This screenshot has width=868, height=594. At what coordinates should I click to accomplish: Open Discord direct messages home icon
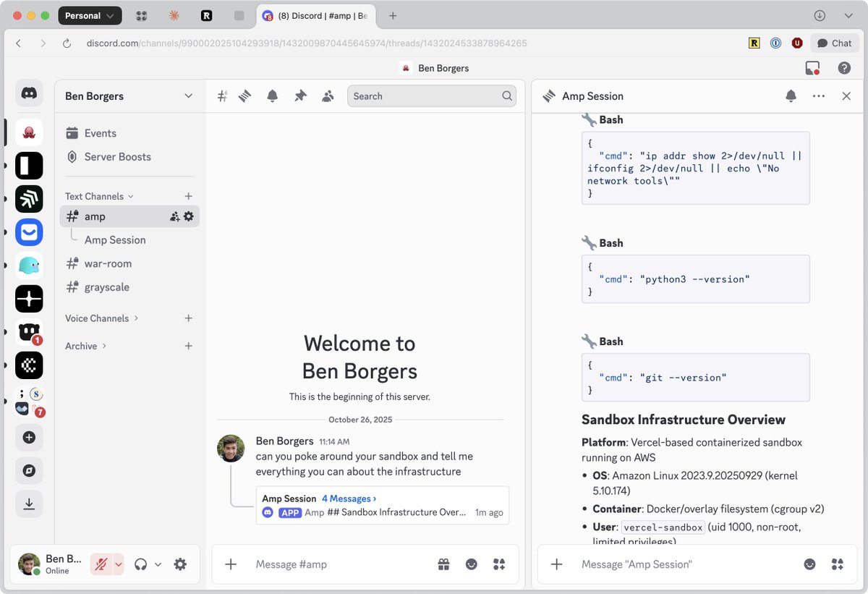(x=29, y=93)
